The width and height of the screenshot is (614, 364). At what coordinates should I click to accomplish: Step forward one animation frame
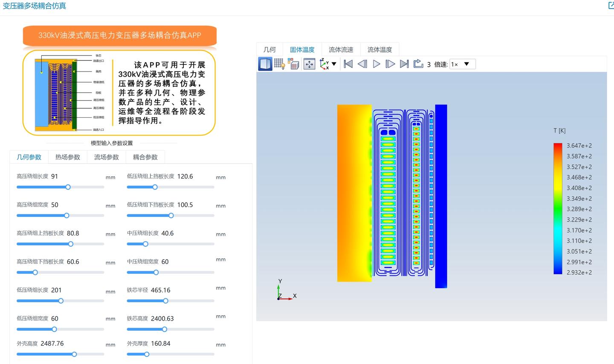point(390,64)
